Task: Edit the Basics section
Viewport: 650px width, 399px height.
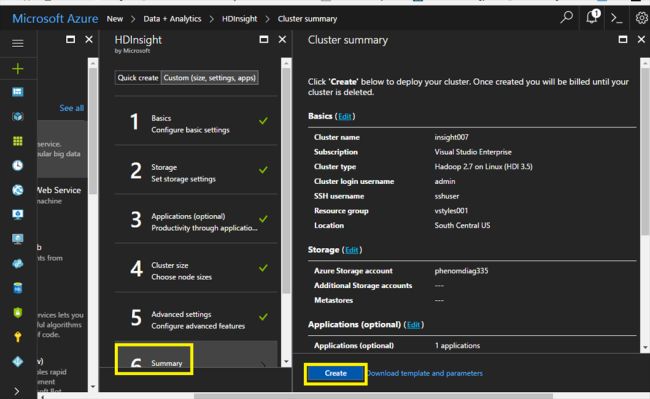Action: point(344,116)
